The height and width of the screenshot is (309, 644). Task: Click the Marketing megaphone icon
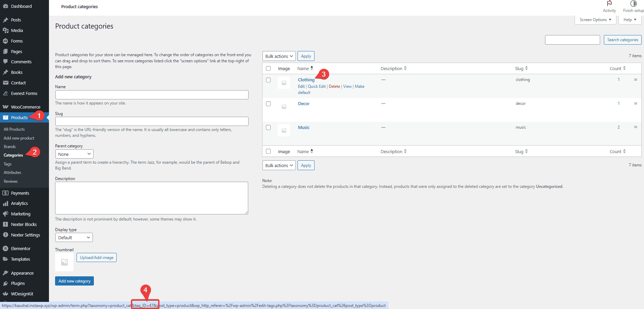coord(5,214)
